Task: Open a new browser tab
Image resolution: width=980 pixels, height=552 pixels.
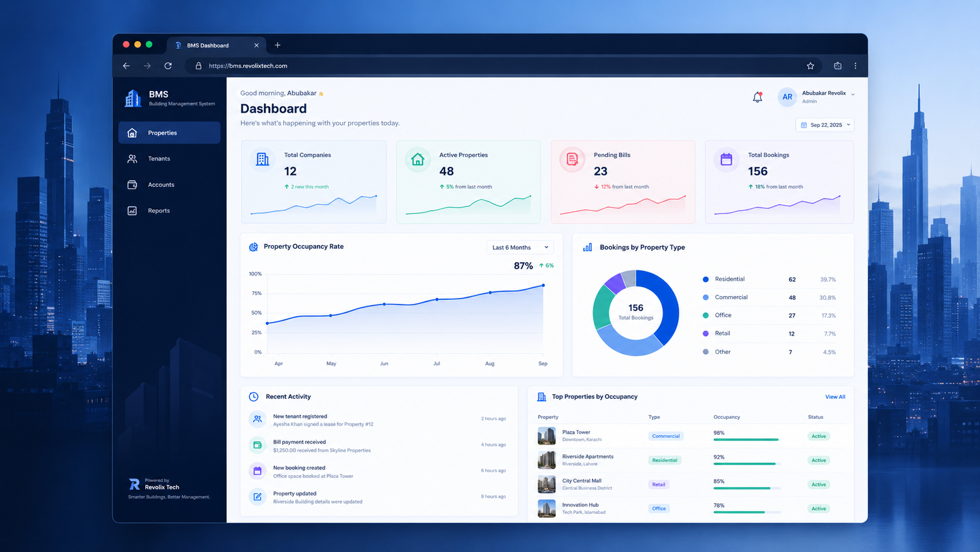Action: (x=278, y=45)
